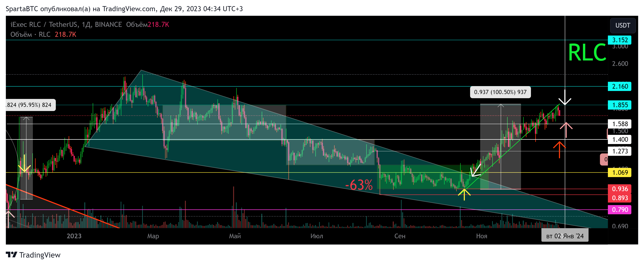This screenshot has width=644, height=265.
Task: Select the 1.400 price label
Action: pos(619,140)
